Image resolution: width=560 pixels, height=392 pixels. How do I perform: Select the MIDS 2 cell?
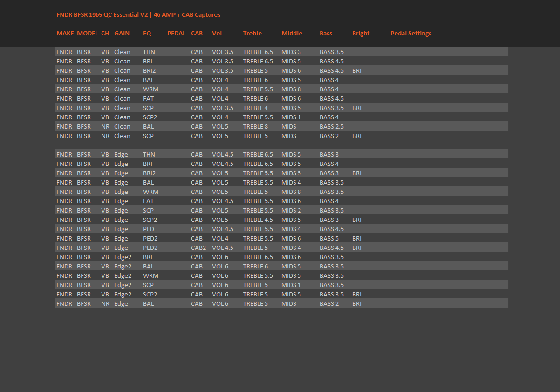tap(291, 211)
